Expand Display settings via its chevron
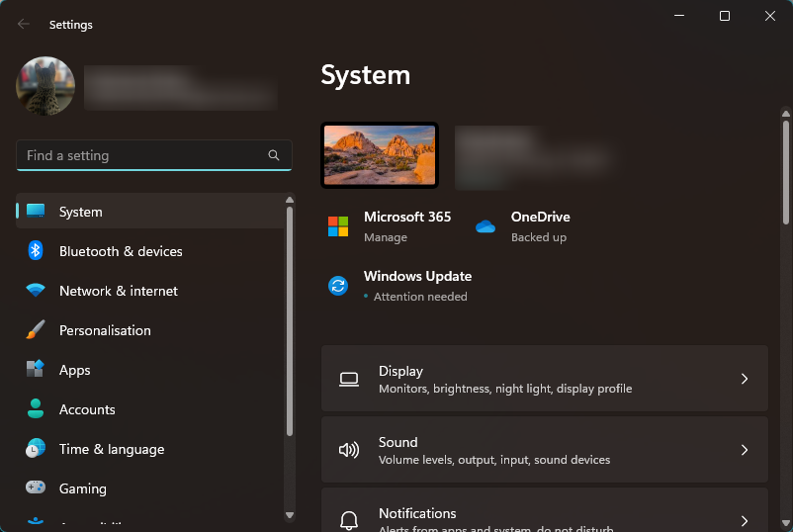The height and width of the screenshot is (532, 793). [745, 379]
